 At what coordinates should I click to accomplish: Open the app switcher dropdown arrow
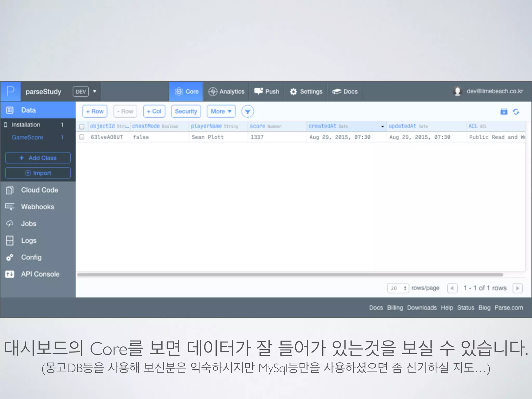tap(95, 91)
